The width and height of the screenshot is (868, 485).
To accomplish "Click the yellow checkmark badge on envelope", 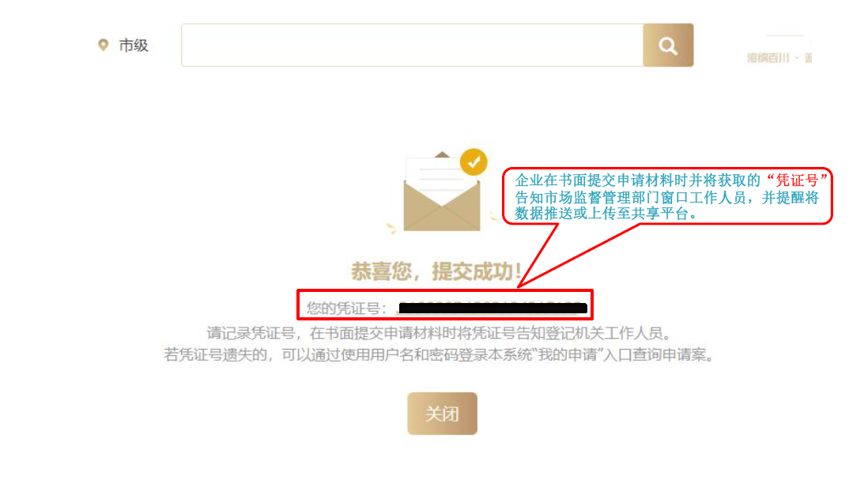I will 474,162.
